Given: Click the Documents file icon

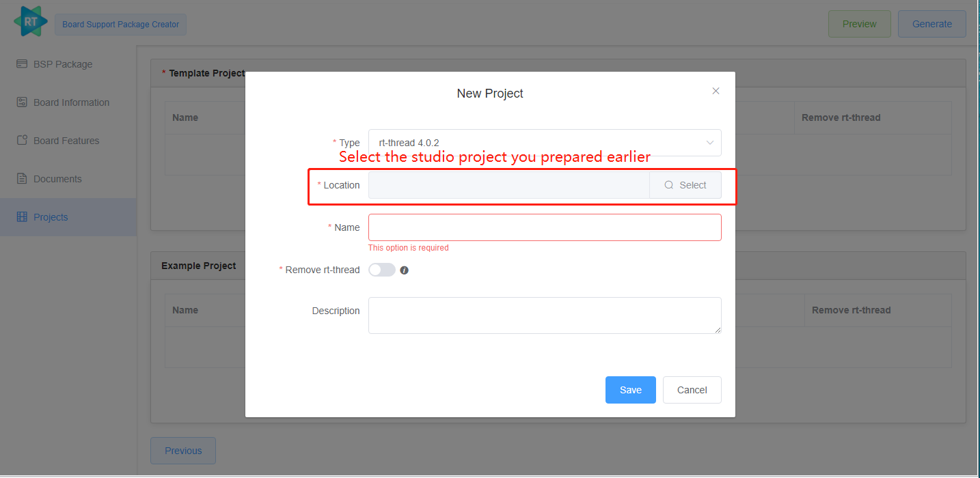Looking at the screenshot, I should pyautogui.click(x=21, y=178).
